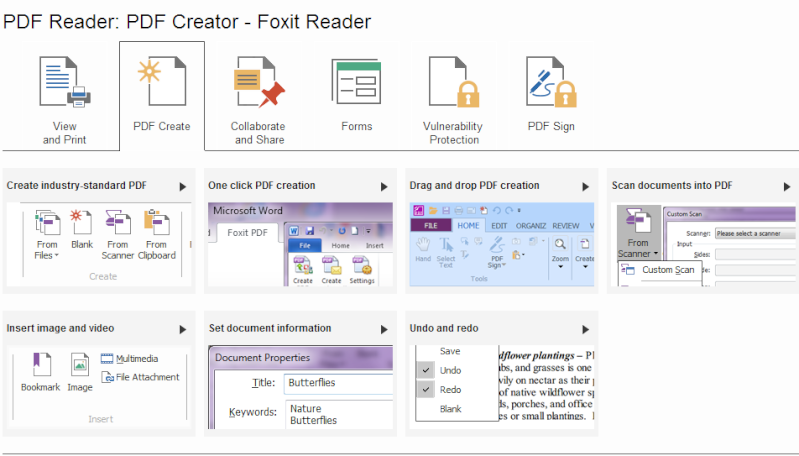Click the Keywords field
This screenshot has height=456, width=799.
[338, 414]
